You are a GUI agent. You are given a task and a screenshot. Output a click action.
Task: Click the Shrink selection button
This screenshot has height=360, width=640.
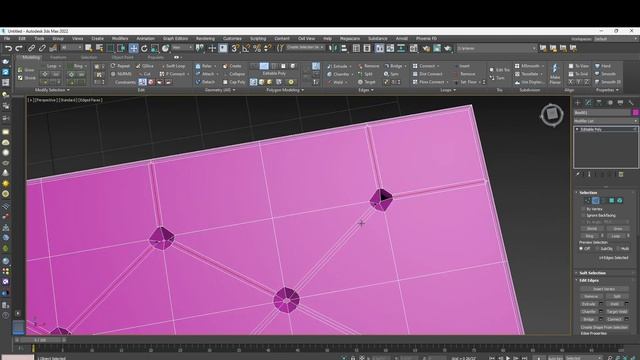[x=591, y=229]
